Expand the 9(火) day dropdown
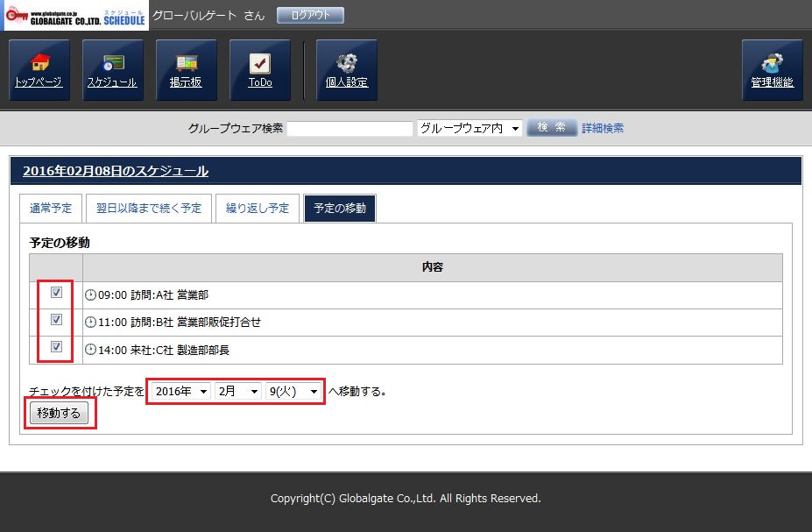 coord(293,391)
